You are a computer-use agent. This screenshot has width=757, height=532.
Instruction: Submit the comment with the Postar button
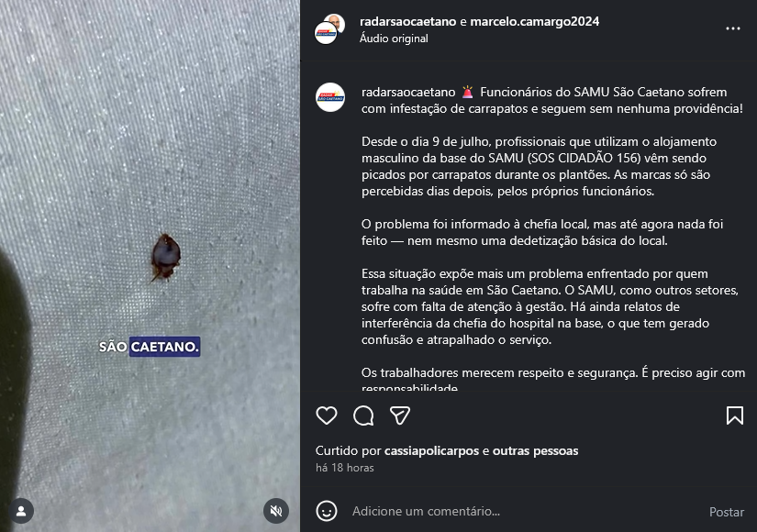(726, 511)
